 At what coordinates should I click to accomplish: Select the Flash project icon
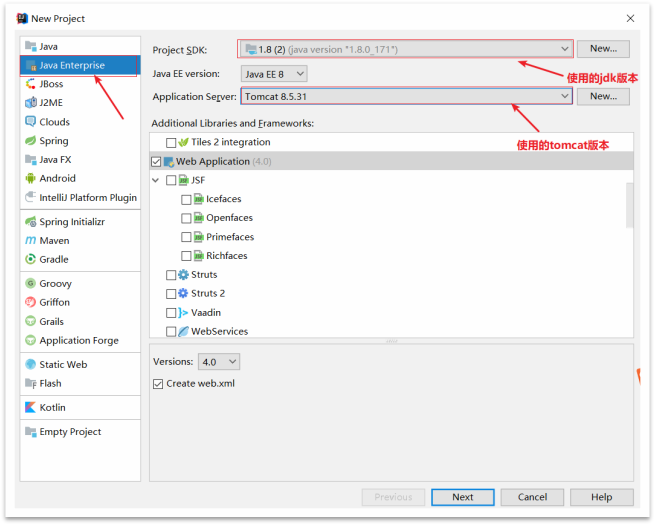[x=30, y=383]
